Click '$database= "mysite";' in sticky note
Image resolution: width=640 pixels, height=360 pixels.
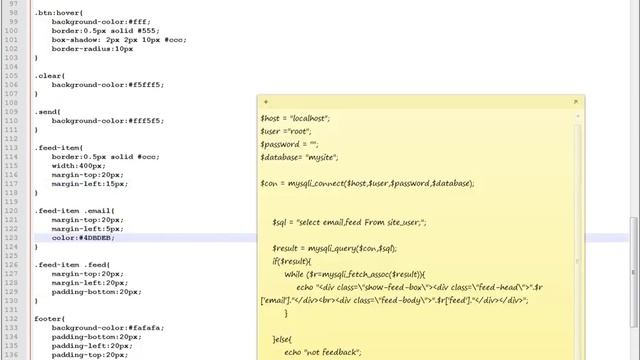tap(300, 158)
